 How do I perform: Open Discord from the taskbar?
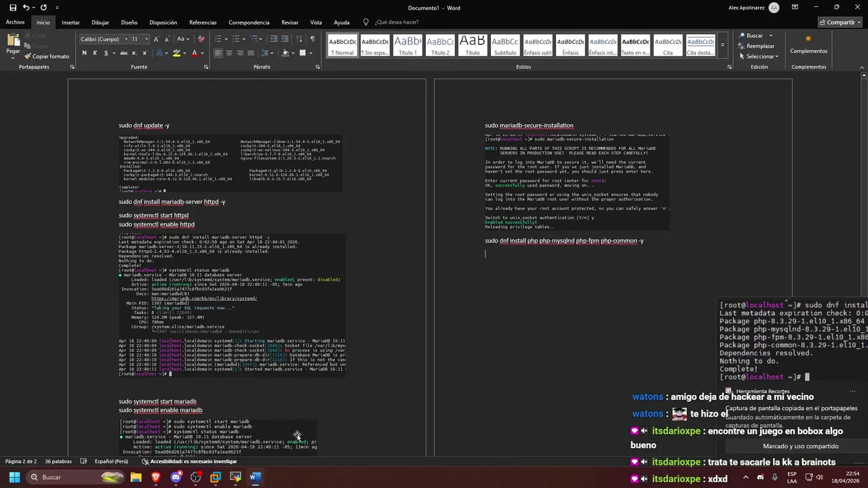[176, 477]
